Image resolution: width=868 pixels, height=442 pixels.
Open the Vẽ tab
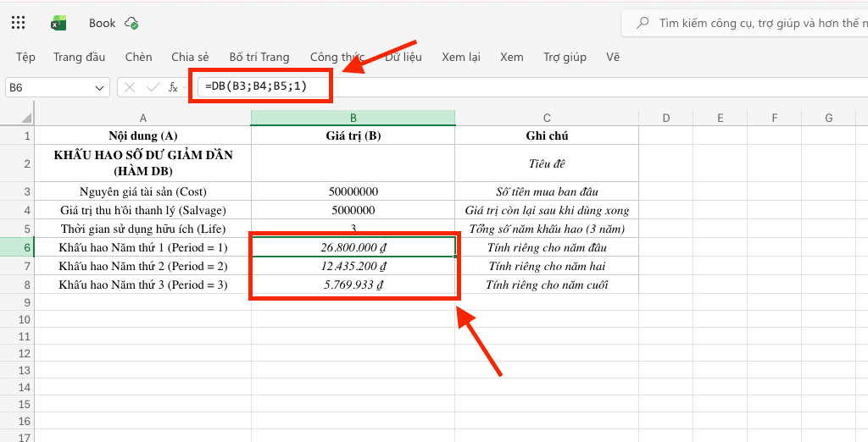tap(613, 57)
